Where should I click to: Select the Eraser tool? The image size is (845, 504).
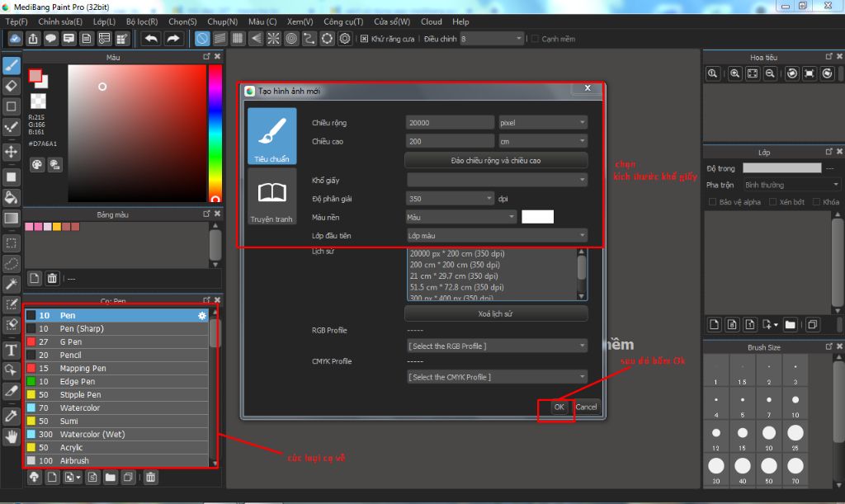[x=12, y=86]
